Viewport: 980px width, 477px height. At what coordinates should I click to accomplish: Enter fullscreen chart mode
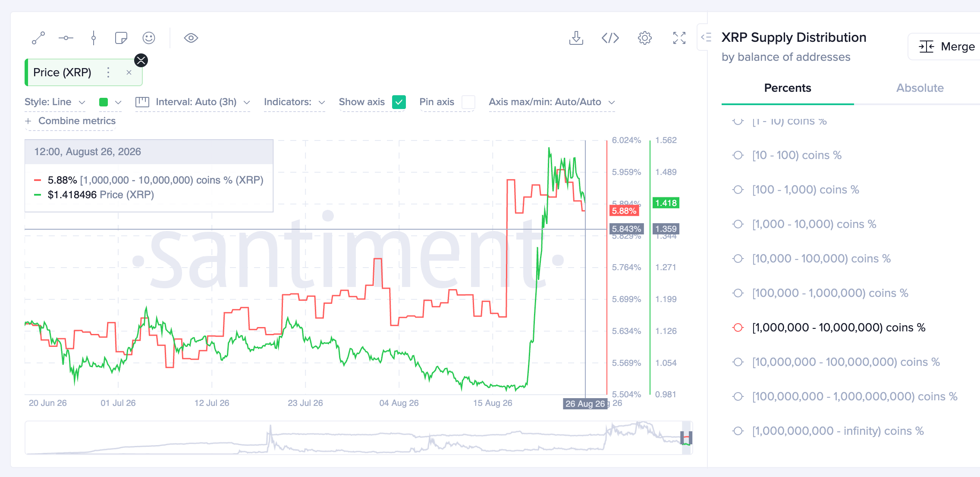679,38
